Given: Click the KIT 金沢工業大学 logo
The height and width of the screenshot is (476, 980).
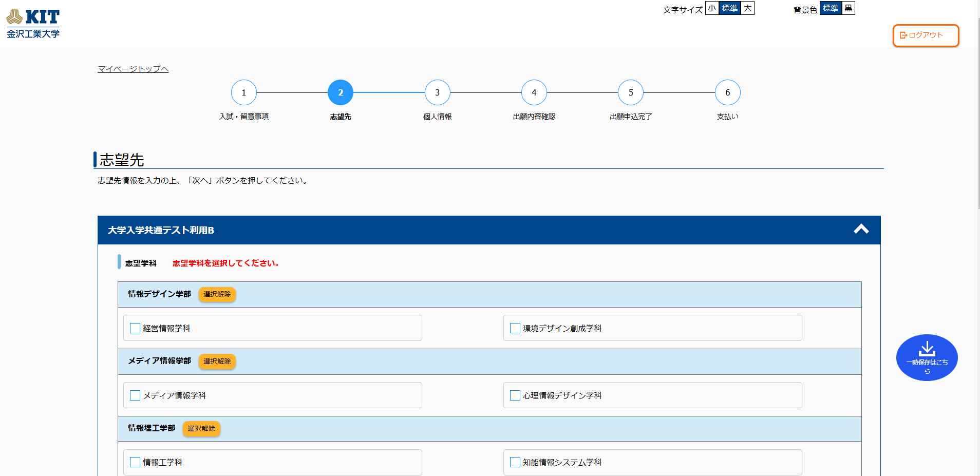Looking at the screenshot, I should [x=33, y=24].
